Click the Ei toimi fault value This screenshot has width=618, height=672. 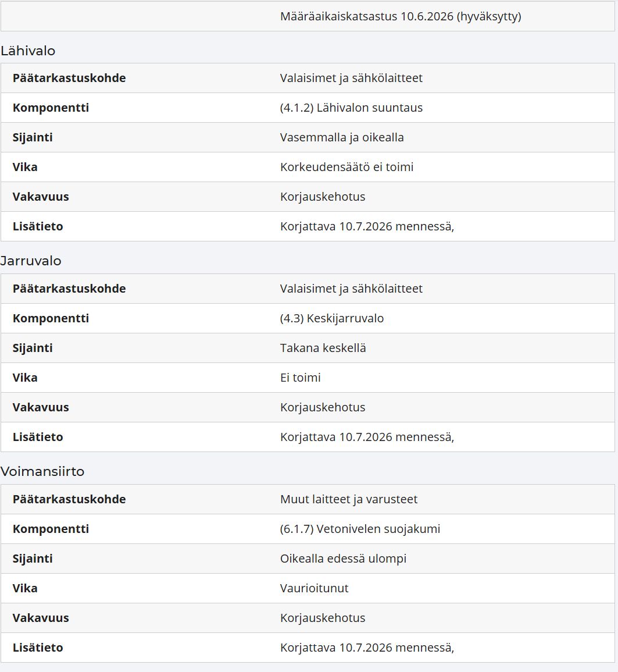pos(300,378)
